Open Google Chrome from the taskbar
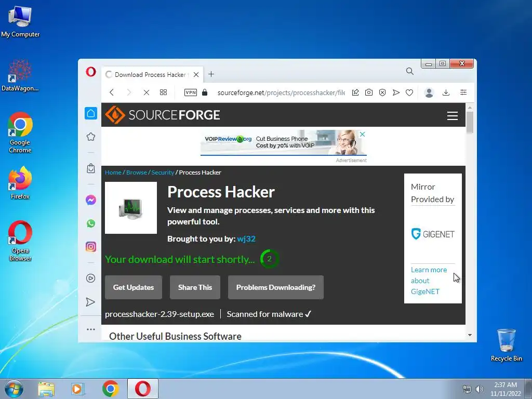Viewport: 532px width, 399px height. click(x=111, y=389)
